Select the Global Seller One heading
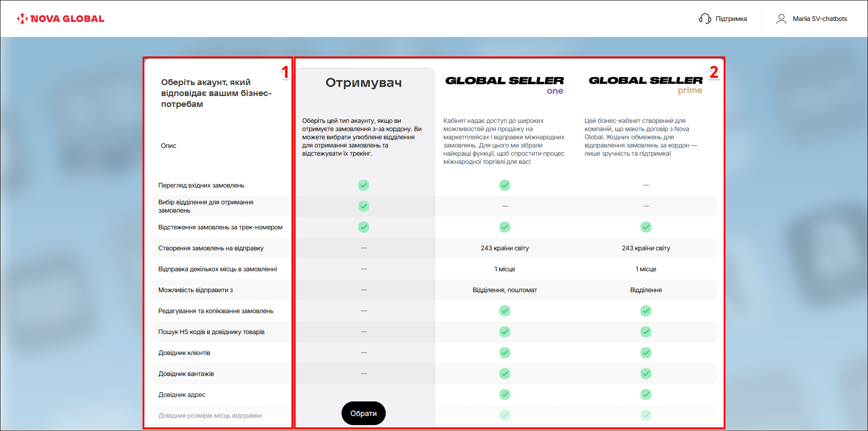 pos(505,85)
